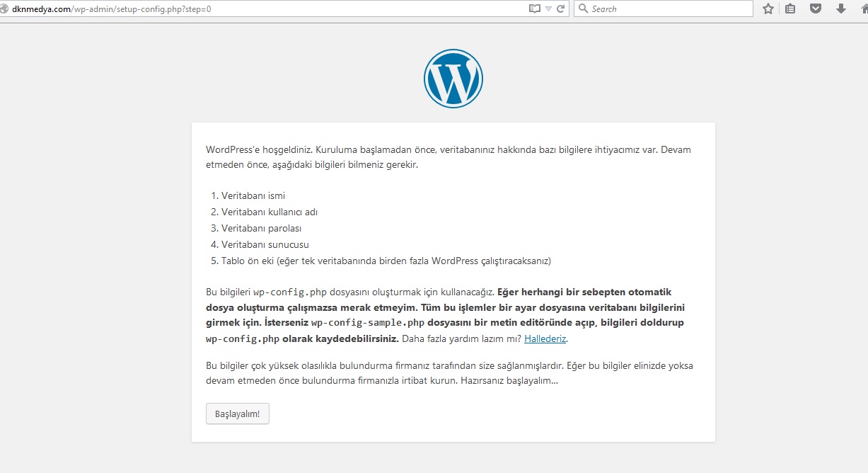Click the first 'wp-config.php' code text
Viewport: 868px width, 473px height.
tap(290, 292)
